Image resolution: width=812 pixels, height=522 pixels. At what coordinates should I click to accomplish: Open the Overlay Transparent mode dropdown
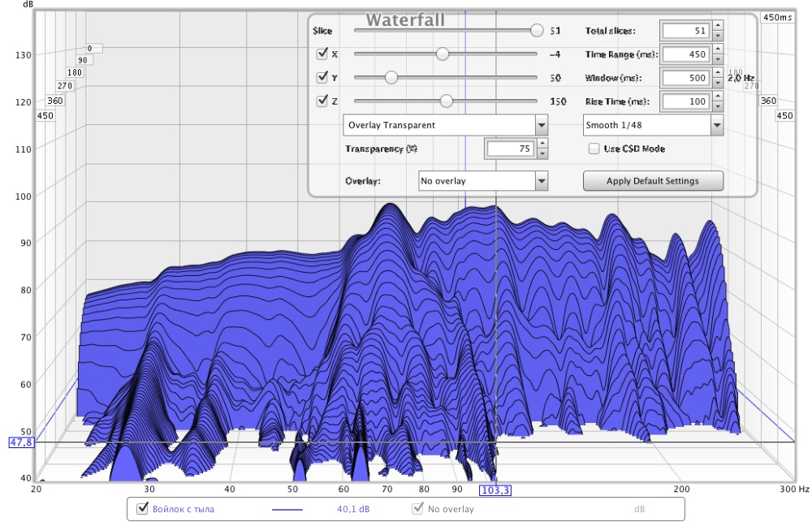coord(541,126)
